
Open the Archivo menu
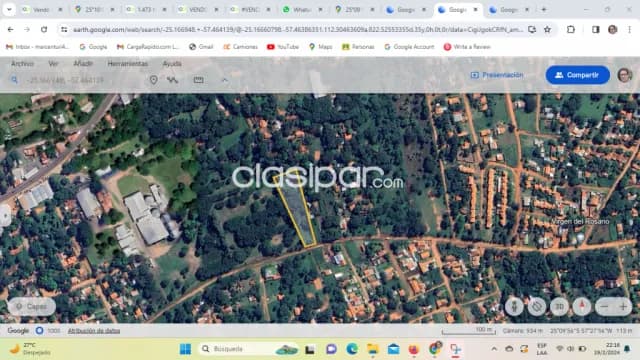(22, 64)
